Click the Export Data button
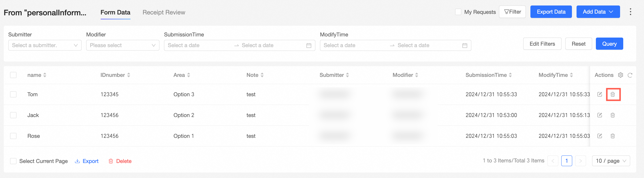Screen dimensions: 644x178 coord(551,12)
